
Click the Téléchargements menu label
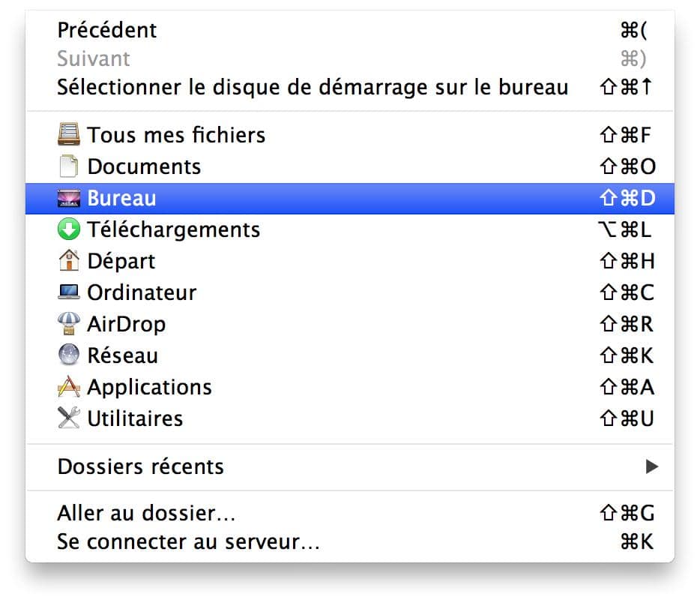(x=173, y=229)
